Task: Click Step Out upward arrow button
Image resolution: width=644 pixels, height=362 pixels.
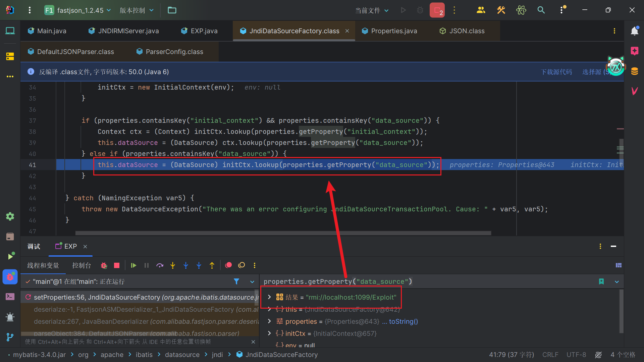Action: tap(212, 265)
